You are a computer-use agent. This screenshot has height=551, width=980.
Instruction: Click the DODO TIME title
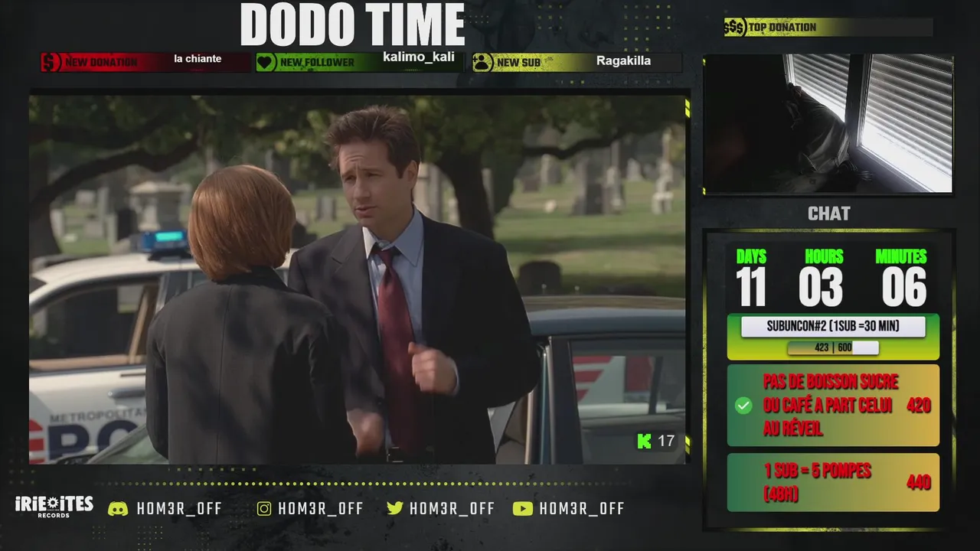pos(353,24)
